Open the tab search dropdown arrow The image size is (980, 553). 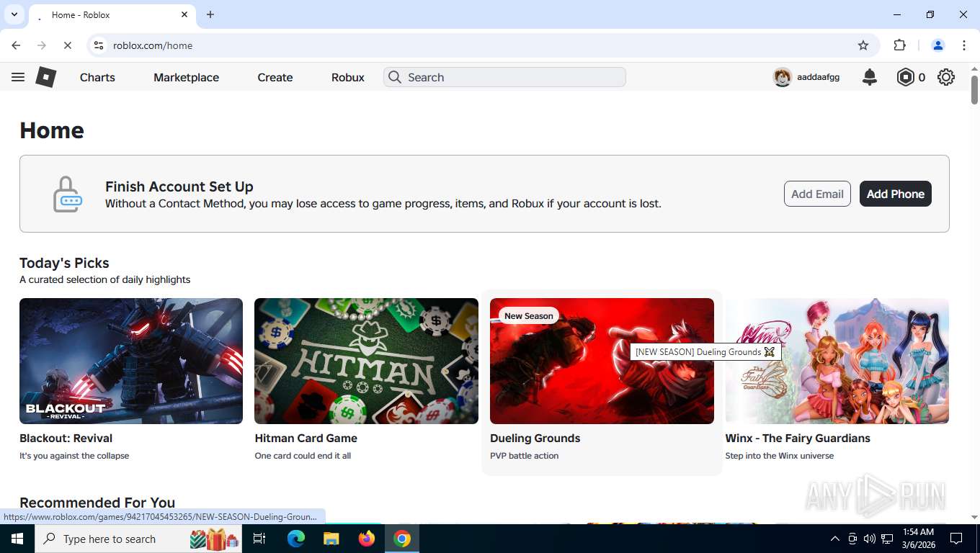tap(14, 14)
